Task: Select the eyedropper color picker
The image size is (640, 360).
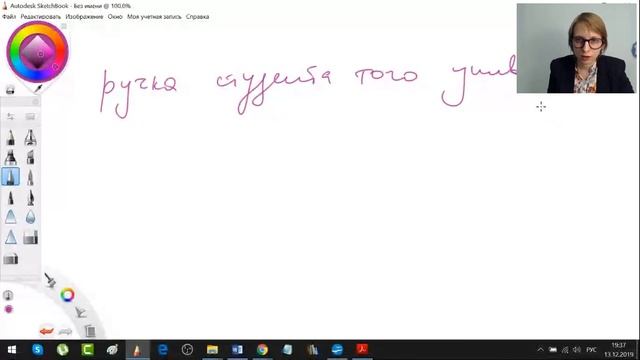Action: 38,89
